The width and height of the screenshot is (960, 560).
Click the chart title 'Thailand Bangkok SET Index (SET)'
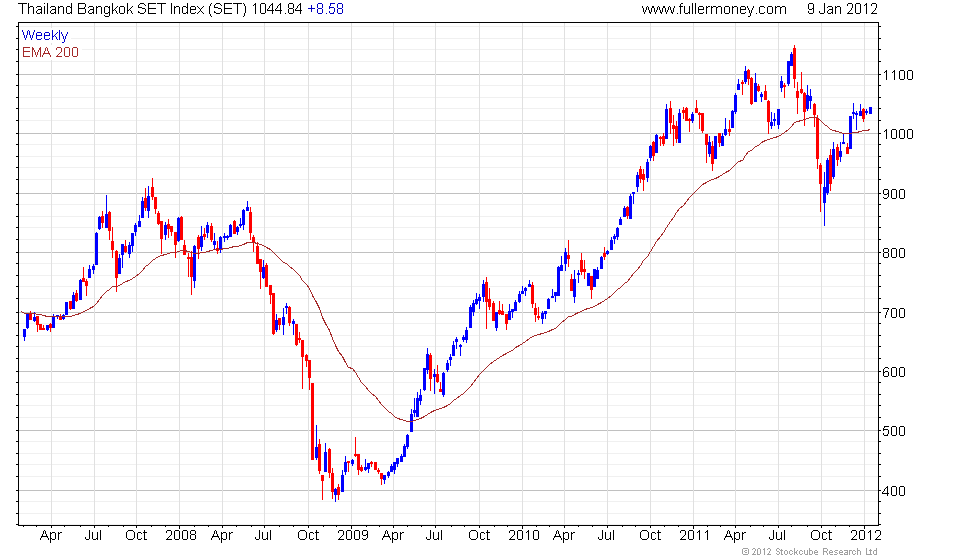pos(133,9)
